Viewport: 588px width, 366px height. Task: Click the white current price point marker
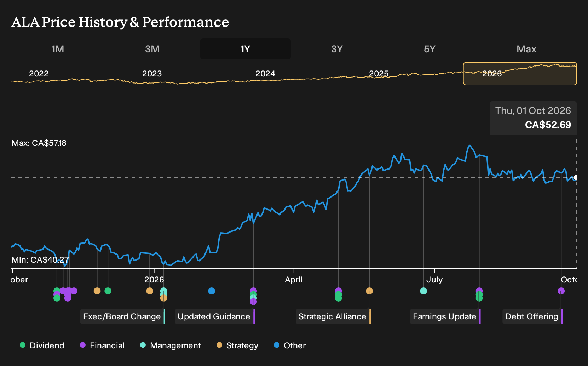pos(576,177)
